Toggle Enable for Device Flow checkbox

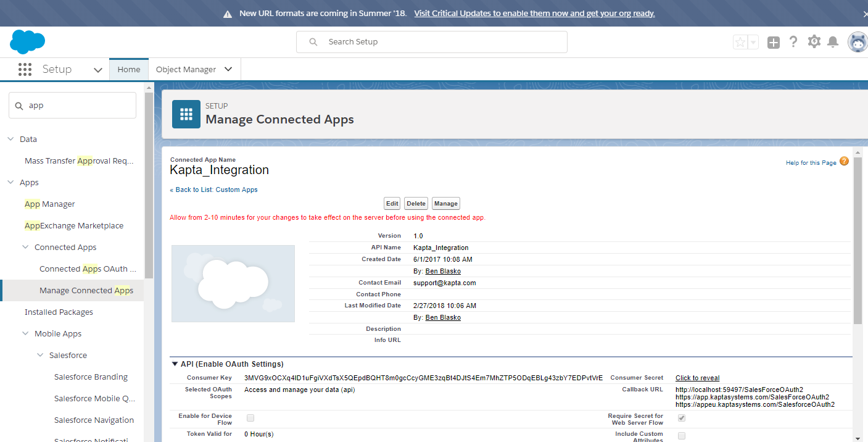click(x=250, y=418)
